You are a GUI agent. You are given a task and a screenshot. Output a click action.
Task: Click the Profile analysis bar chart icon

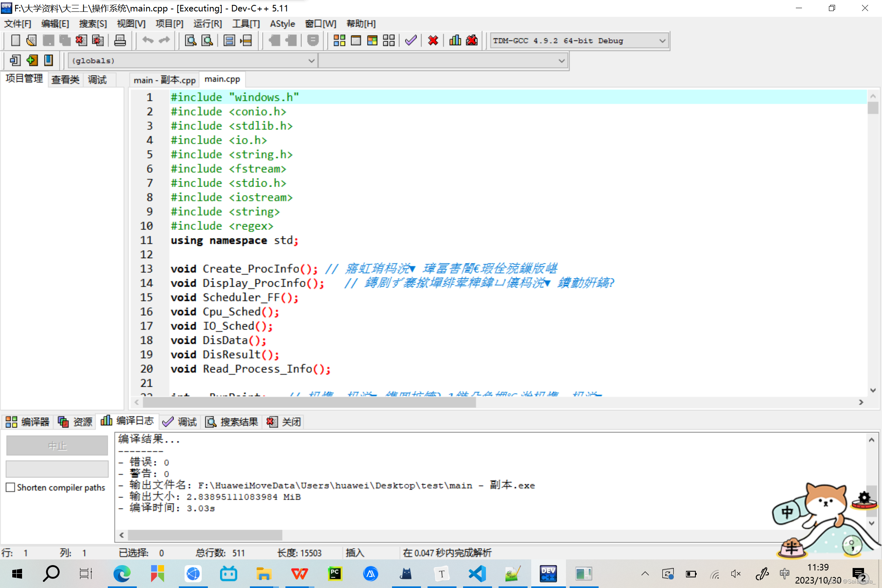[455, 40]
